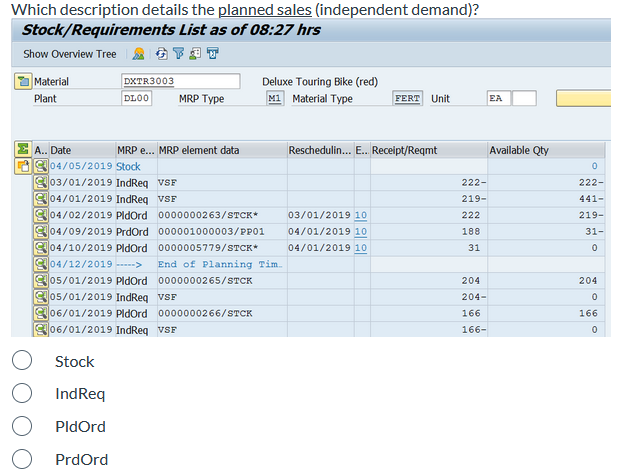Click the Date column header
Image resolution: width=622 pixels, height=472 pixels.
pyautogui.click(x=82, y=150)
